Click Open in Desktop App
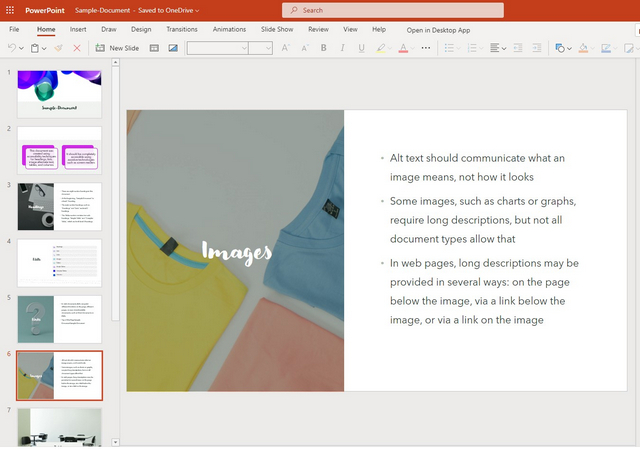This screenshot has width=640, height=450. 438,30
